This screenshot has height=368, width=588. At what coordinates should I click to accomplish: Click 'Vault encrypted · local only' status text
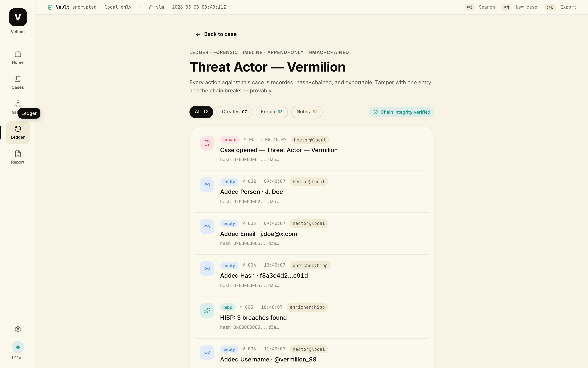(x=94, y=7)
